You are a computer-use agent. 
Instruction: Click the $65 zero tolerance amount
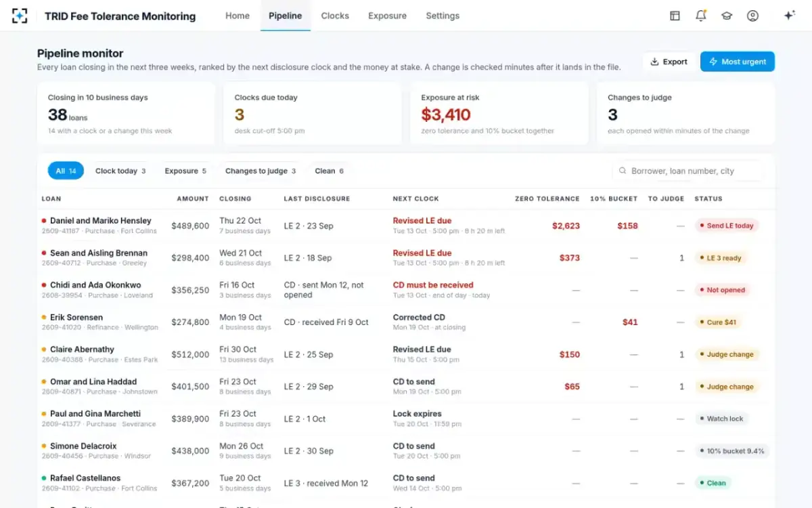(x=572, y=387)
